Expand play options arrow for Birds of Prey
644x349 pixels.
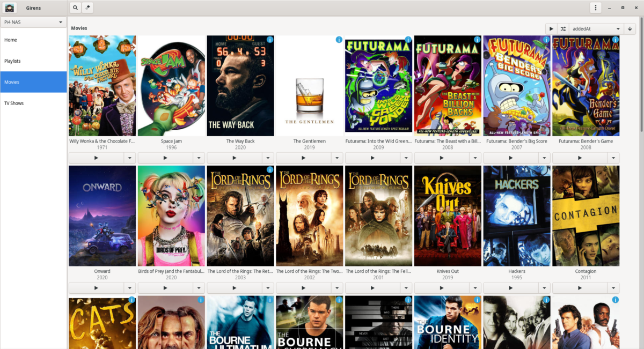click(x=199, y=288)
